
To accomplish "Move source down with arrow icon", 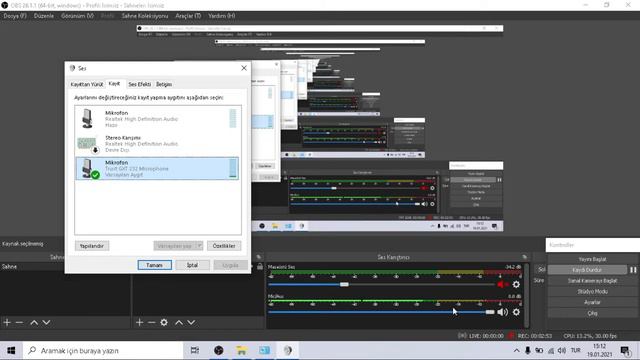I will 191,322.
